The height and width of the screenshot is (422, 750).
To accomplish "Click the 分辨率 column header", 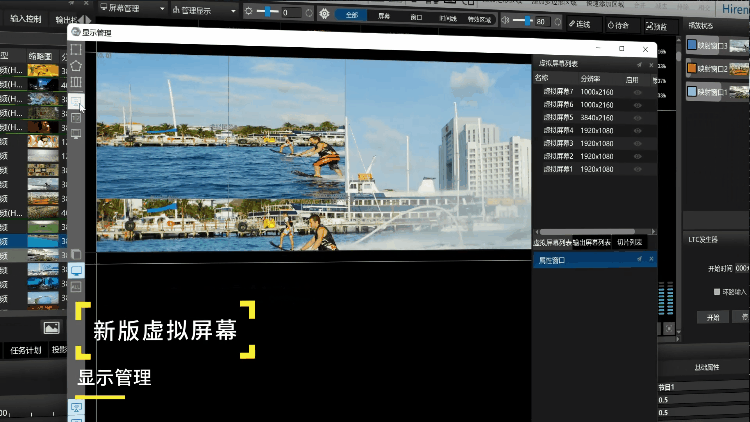I will point(590,78).
